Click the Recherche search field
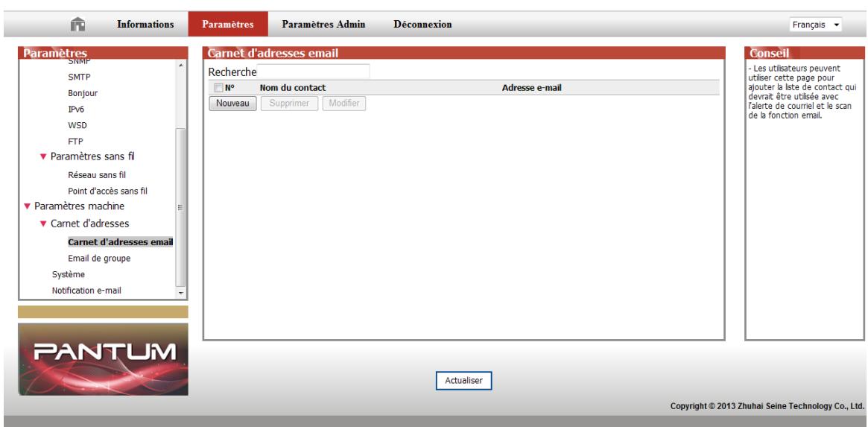The width and height of the screenshot is (868, 427). [x=314, y=72]
